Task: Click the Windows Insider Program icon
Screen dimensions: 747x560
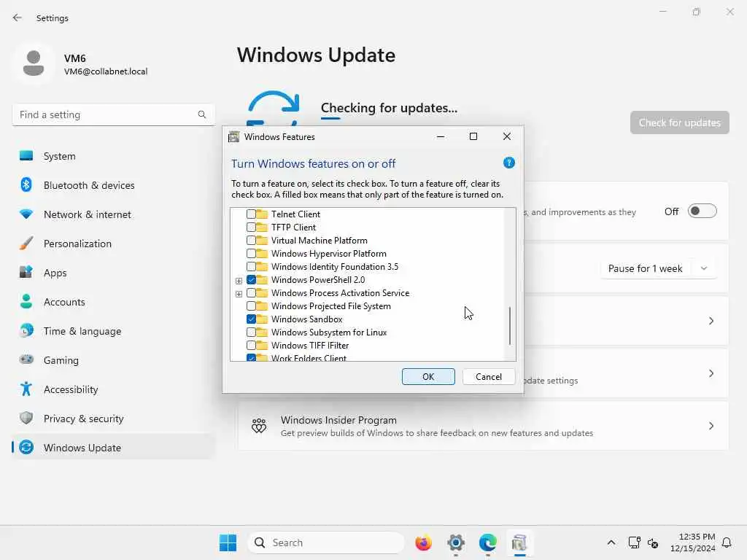Action: click(x=259, y=426)
